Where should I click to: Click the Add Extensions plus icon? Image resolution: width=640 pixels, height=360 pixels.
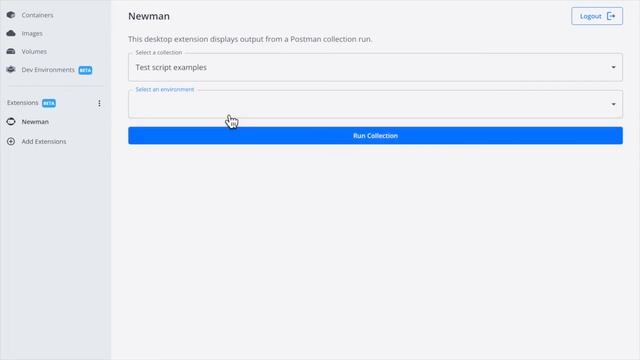tap(11, 142)
